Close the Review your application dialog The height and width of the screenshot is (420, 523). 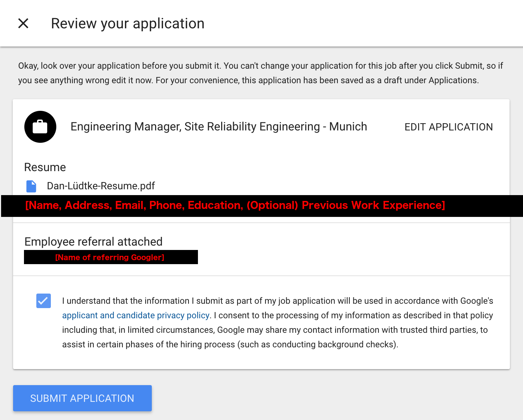(x=23, y=24)
